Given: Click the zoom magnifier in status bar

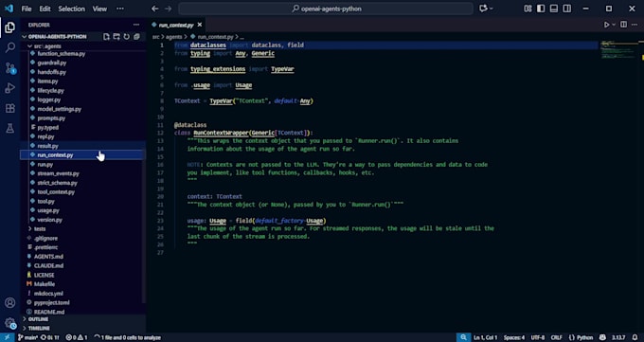Looking at the screenshot, I should (x=463, y=337).
